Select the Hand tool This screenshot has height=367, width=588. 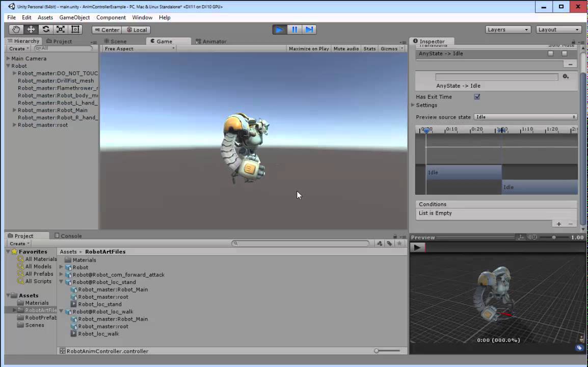point(16,29)
